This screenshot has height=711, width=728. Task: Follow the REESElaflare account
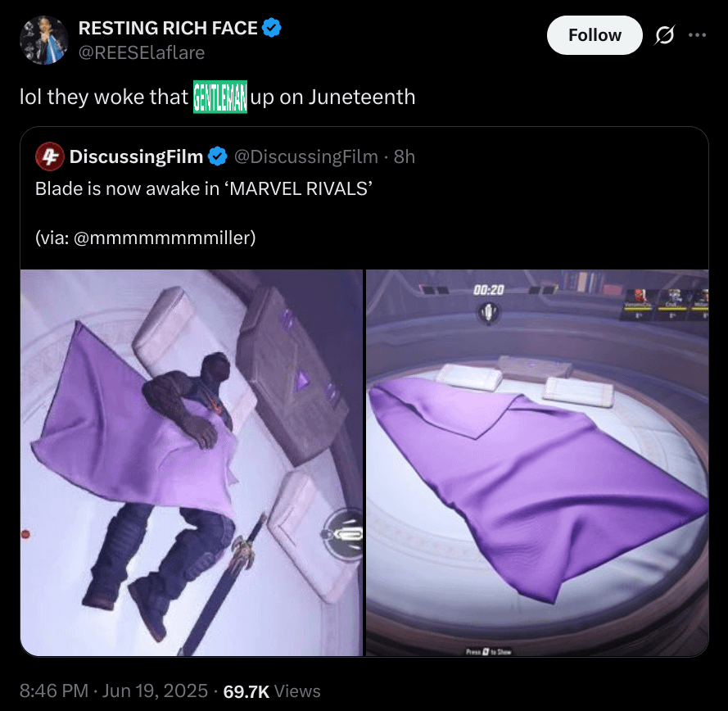595,35
